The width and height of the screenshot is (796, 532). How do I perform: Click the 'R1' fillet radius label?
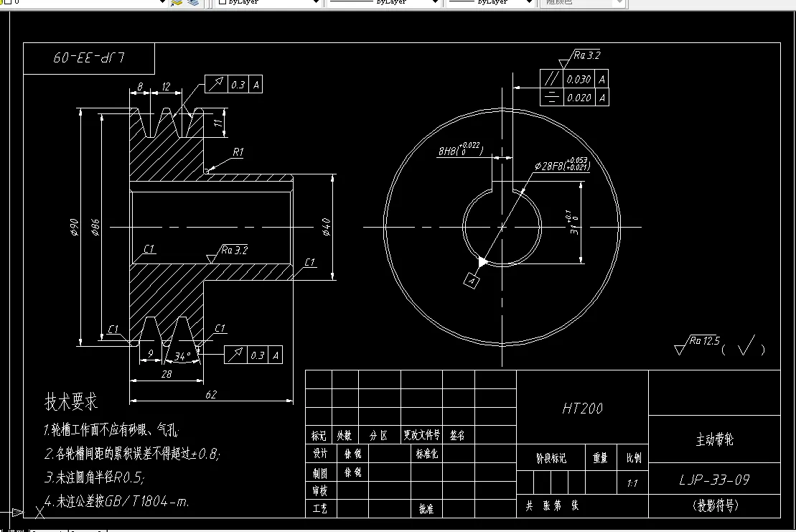coord(238,151)
